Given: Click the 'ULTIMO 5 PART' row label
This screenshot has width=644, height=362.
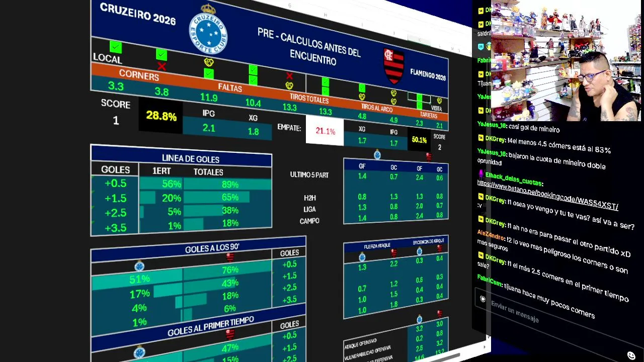Looking at the screenshot, I should (309, 175).
